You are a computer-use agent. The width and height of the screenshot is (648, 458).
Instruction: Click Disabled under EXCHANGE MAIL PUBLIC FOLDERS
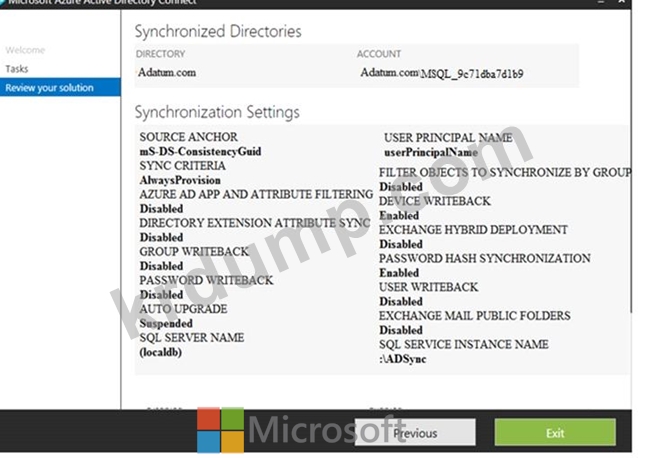[401, 330]
